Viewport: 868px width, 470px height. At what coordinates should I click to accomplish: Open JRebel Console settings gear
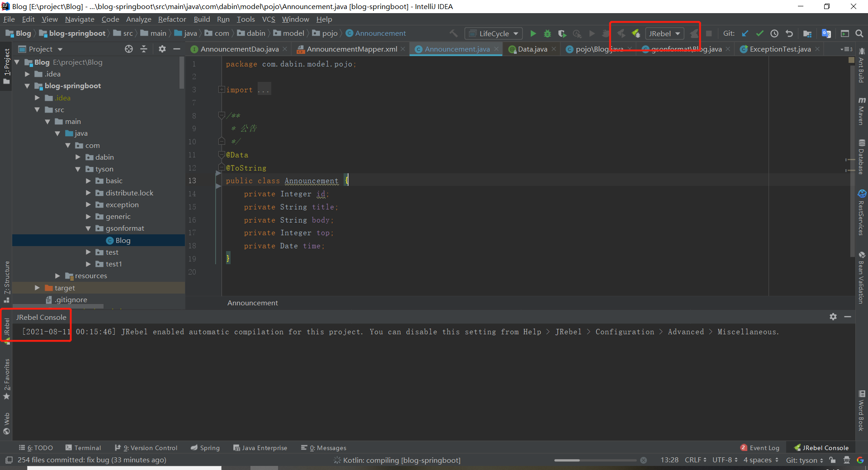click(x=833, y=317)
